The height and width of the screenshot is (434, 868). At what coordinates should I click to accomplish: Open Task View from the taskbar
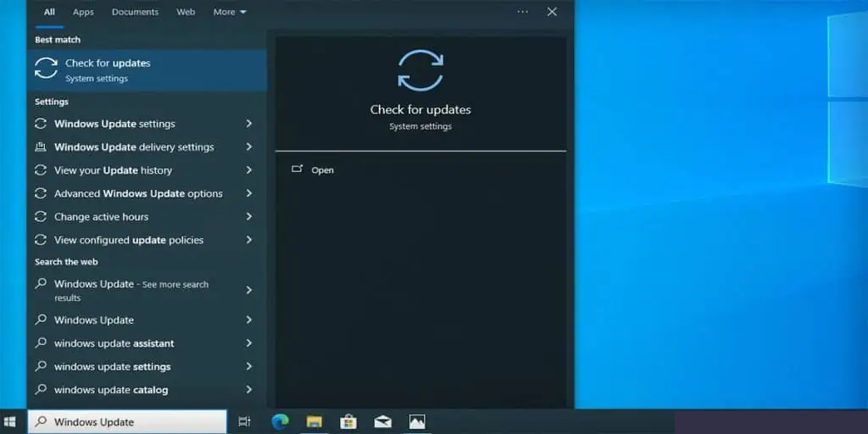[244, 421]
